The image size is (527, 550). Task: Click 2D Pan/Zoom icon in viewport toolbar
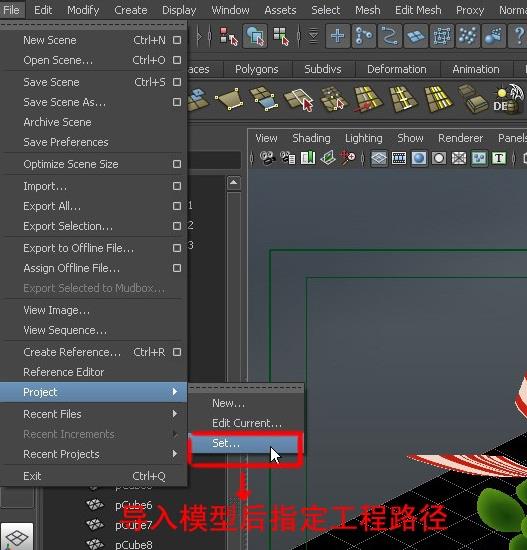click(x=348, y=158)
